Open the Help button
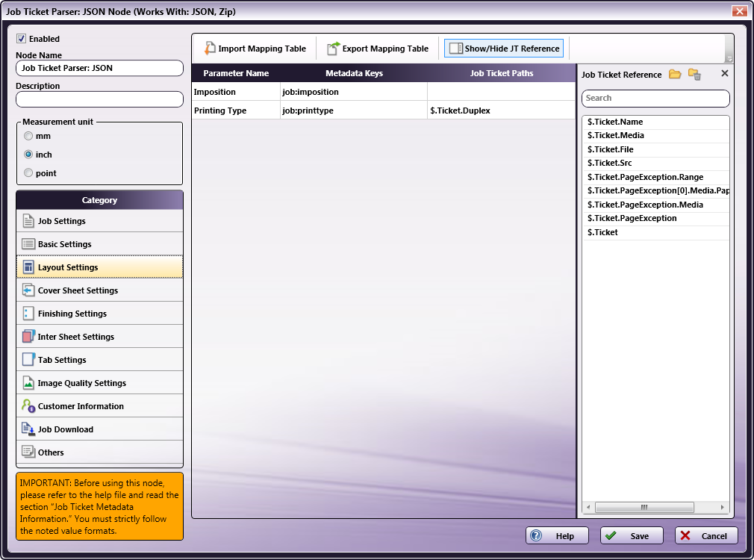This screenshot has height=560, width=754. point(557,535)
